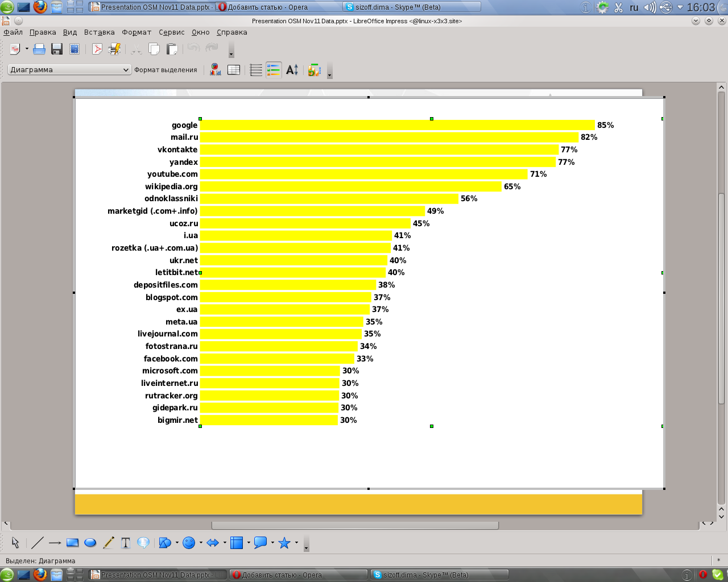
Task: Open the Диаграмма chart element dropdown
Action: 69,70
